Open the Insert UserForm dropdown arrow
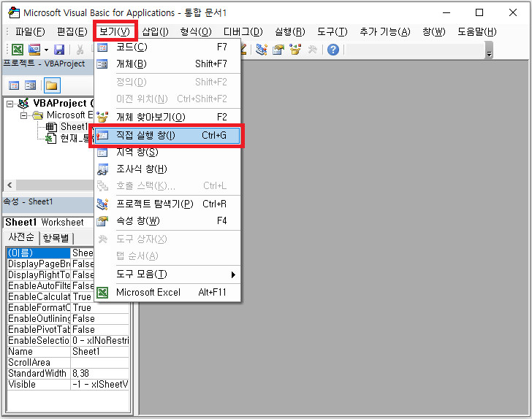This screenshot has height=419, width=532. pyautogui.click(x=46, y=50)
